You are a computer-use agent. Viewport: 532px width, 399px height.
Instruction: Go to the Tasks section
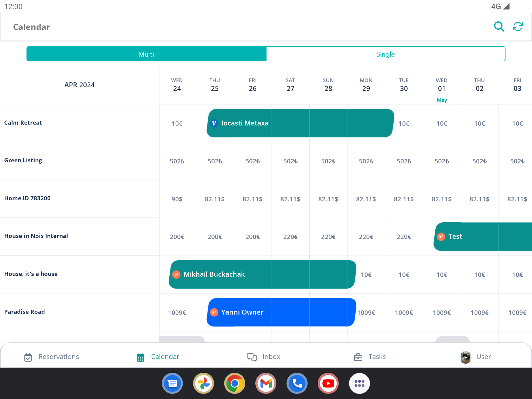pos(370,357)
